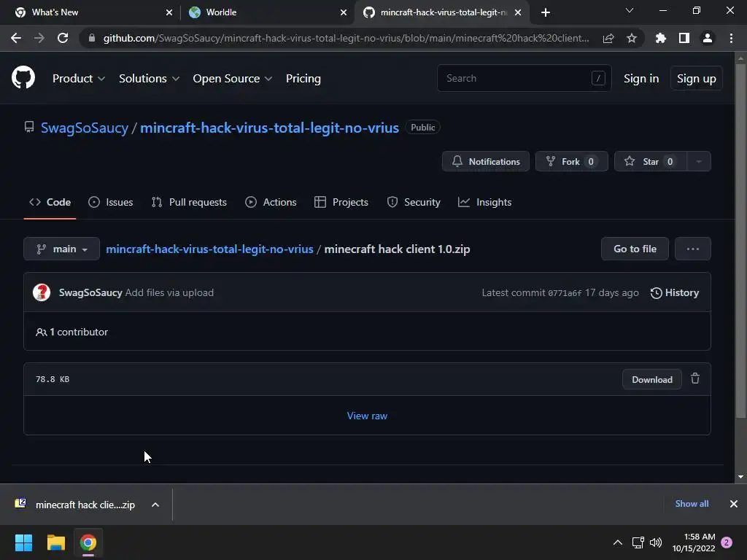Click Chrome icon in the taskbar

(x=88, y=542)
